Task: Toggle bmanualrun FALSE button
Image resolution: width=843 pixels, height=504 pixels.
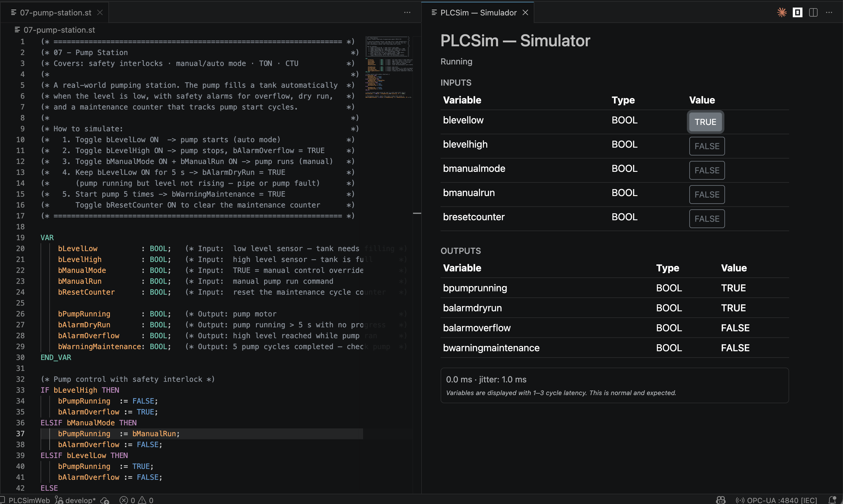Action: [707, 195]
